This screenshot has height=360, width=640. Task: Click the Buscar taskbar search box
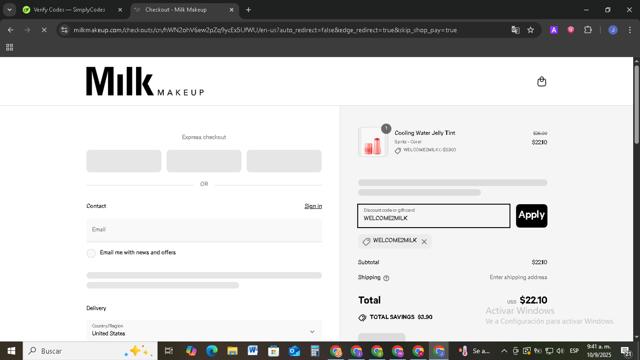(90, 351)
